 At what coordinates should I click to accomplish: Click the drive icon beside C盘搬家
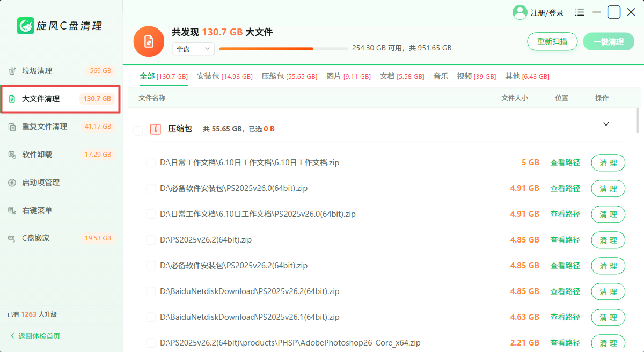[12, 238]
